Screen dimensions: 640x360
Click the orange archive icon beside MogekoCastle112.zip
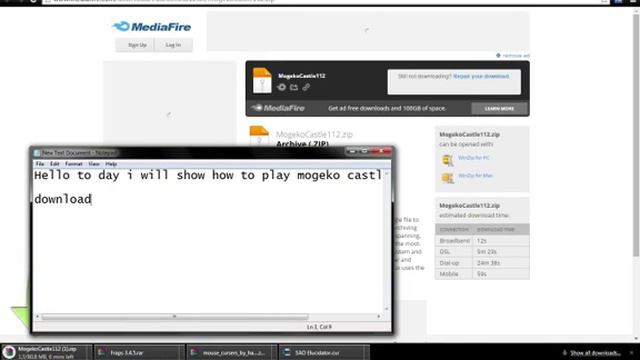point(259,136)
